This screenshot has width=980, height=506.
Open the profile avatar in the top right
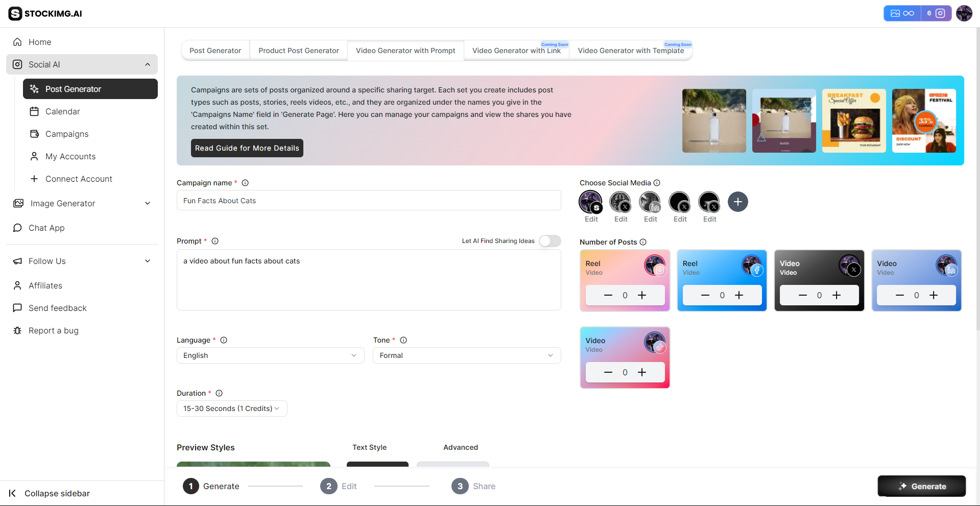(x=964, y=13)
